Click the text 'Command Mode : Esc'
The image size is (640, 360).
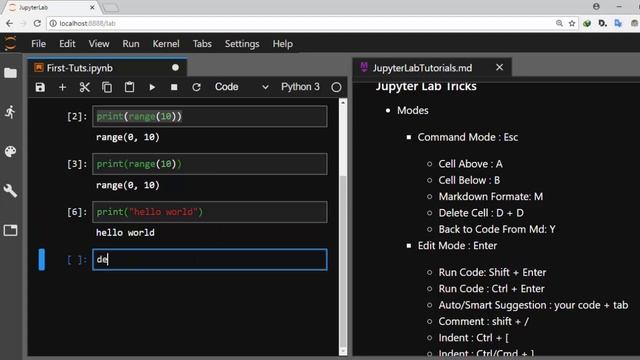(467, 137)
